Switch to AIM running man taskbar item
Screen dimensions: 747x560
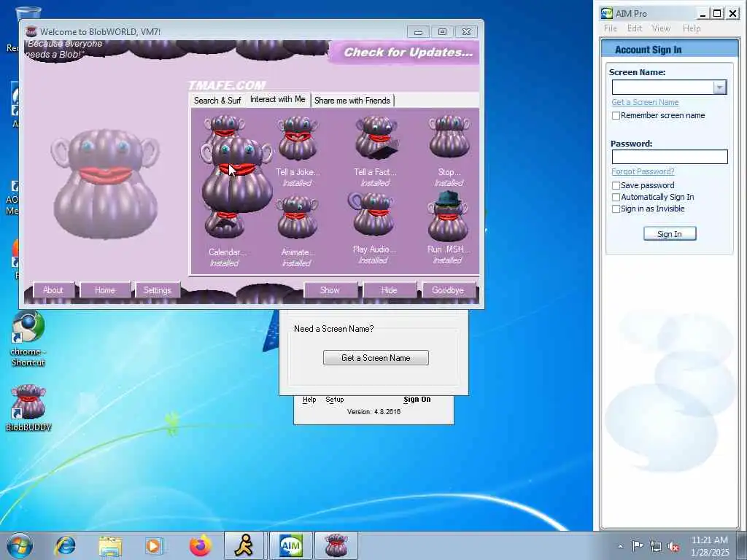coord(244,545)
